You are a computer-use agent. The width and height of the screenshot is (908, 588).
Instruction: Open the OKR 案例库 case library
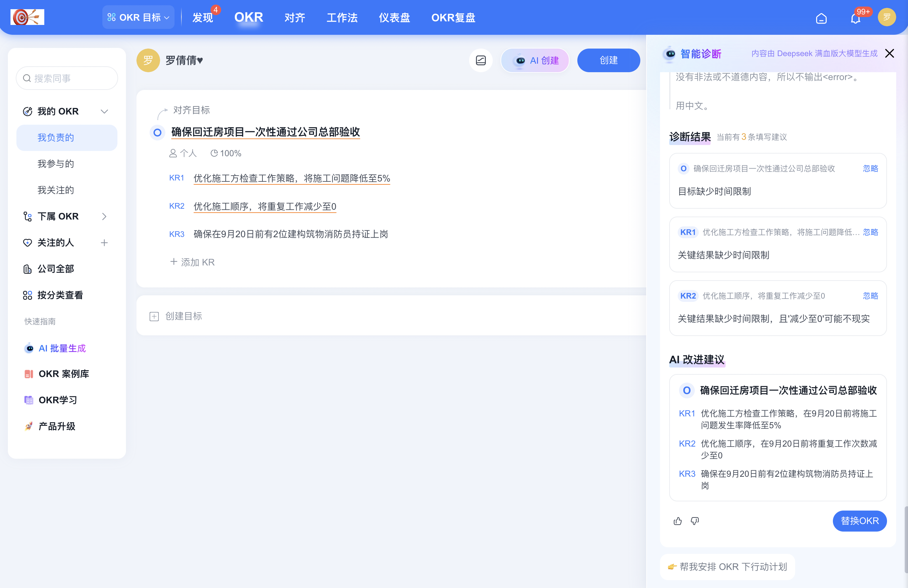click(63, 373)
